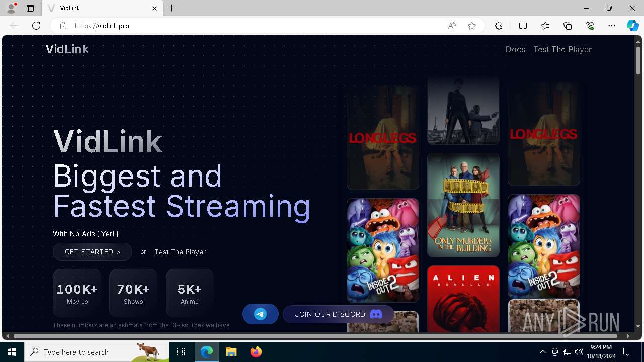Open File Explorer from the taskbar

(x=231, y=352)
